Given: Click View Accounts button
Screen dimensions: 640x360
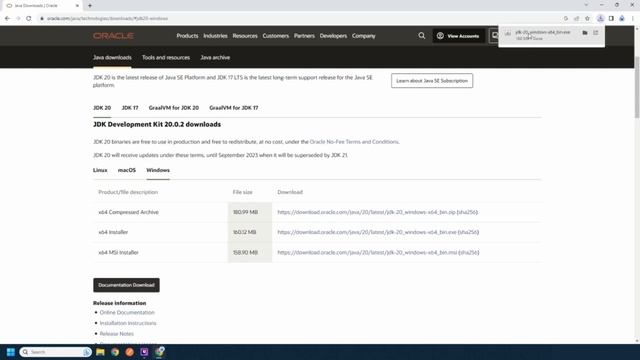Looking at the screenshot, I should [458, 36].
